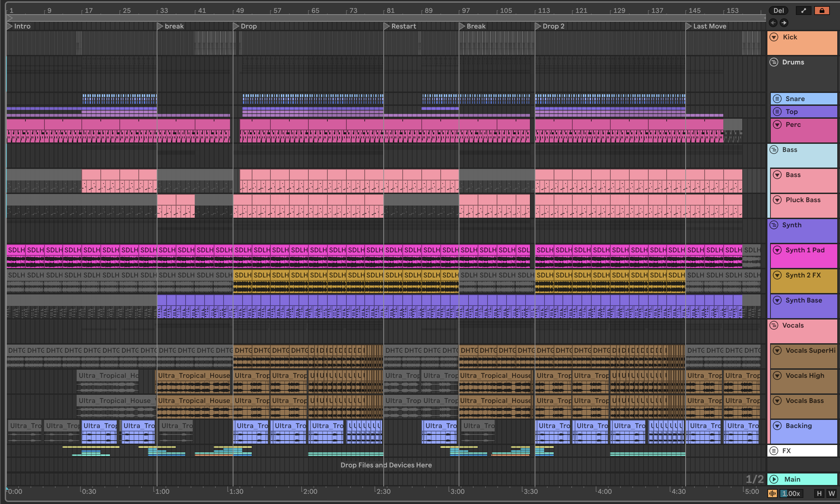
Task: Click the Snare group fold icon
Action: 777,99
